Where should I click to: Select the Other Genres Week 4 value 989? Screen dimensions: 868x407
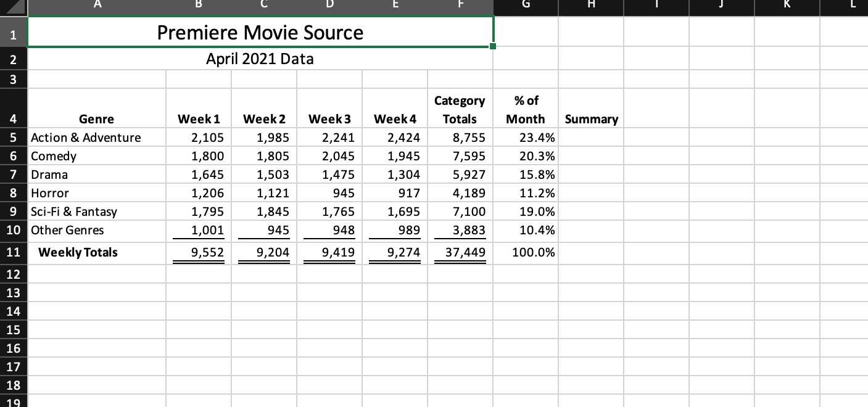[394, 230]
